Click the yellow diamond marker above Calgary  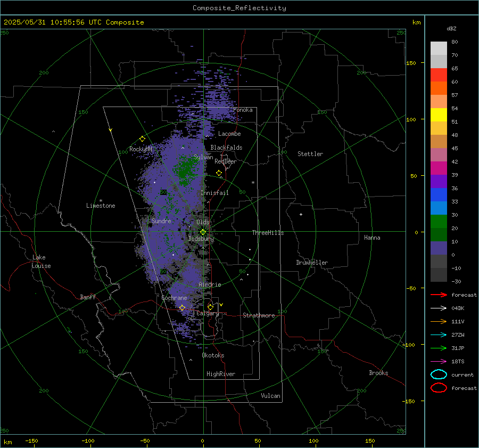[210, 307]
